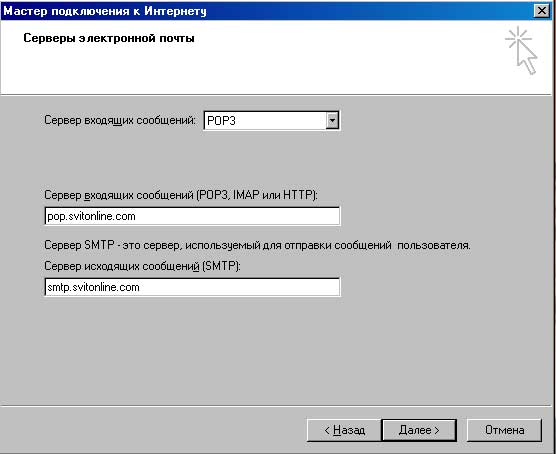
Task: Click the wizard cursor icon in header
Action: point(521,50)
